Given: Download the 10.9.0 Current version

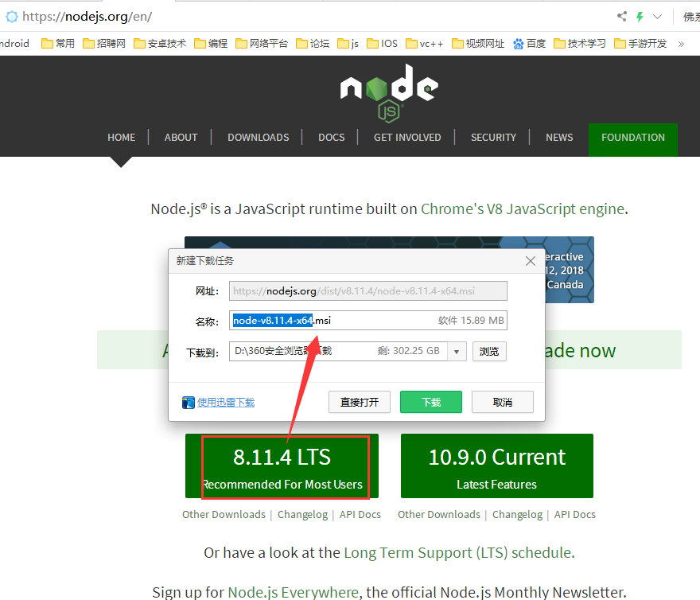Looking at the screenshot, I should (x=497, y=466).
